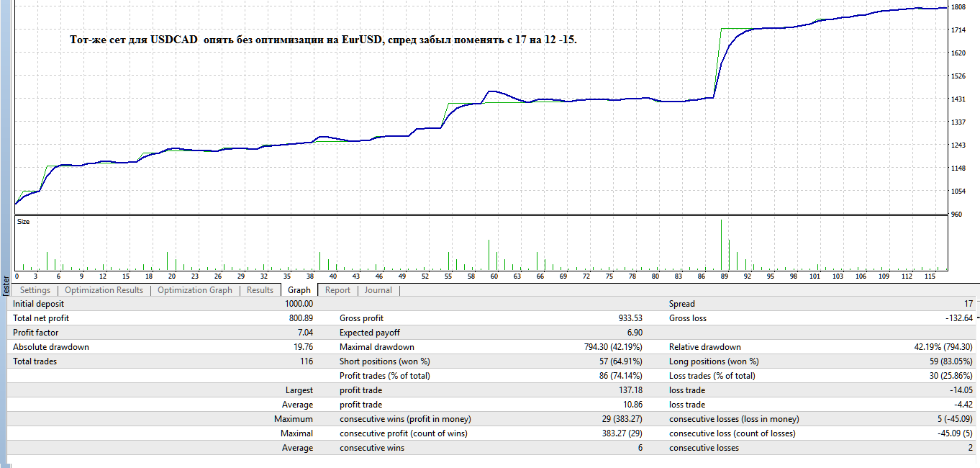
Task: Click the Initial deposit value 1000.00
Action: coord(299,304)
